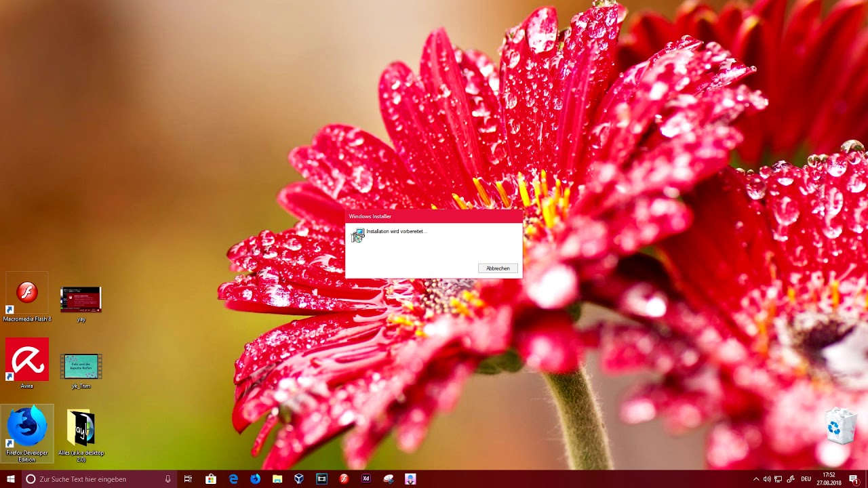The width and height of the screenshot is (868, 488).
Task: Click the pen/link tray icon
Action: [791, 479]
